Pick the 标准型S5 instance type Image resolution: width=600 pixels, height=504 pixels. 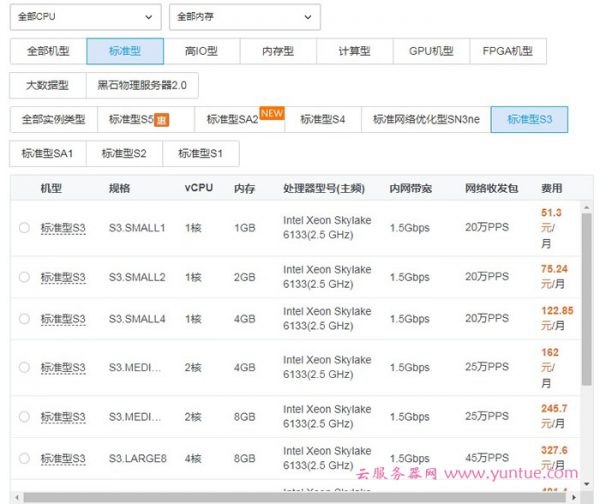(x=138, y=120)
